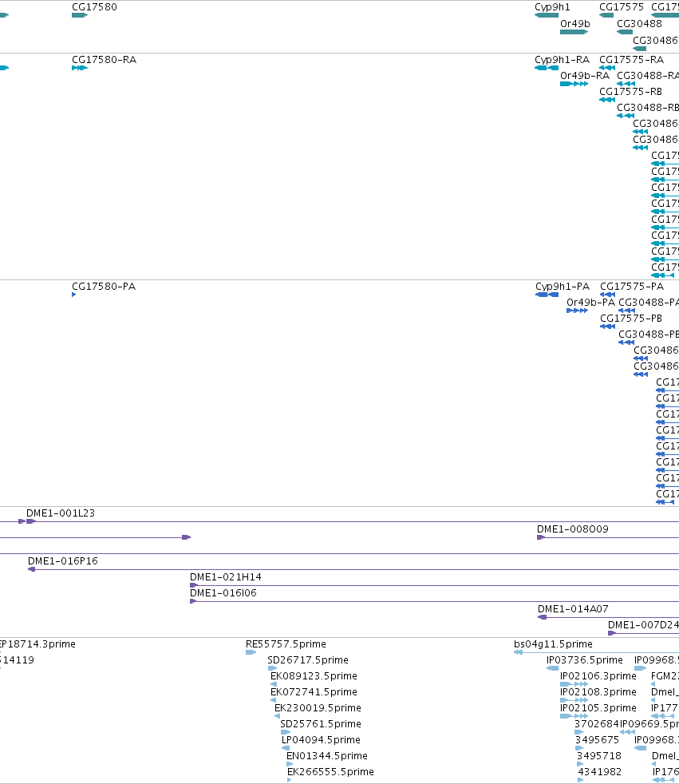679x784 pixels.
Task: Select EST EK230019.5prime
Action: [x=318, y=708]
